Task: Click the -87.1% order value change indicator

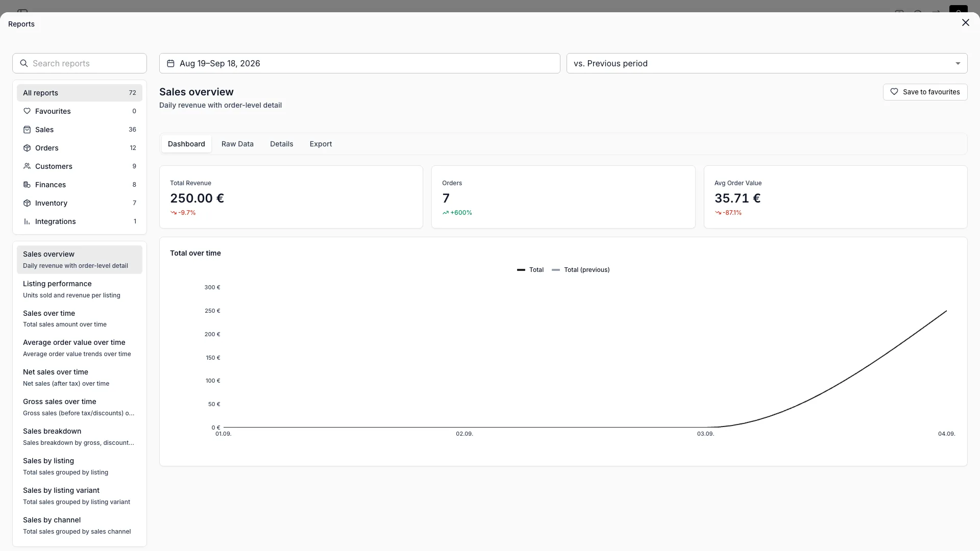Action: tap(728, 213)
